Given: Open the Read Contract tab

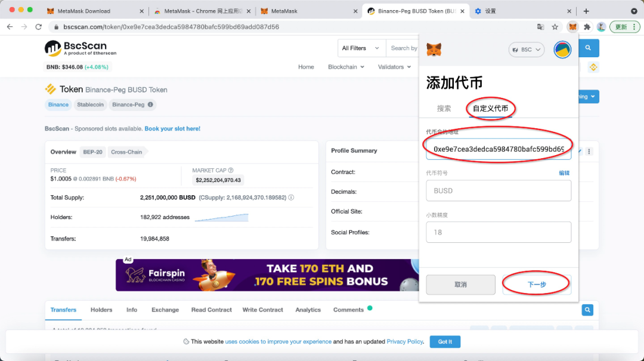Looking at the screenshot, I should (x=211, y=310).
